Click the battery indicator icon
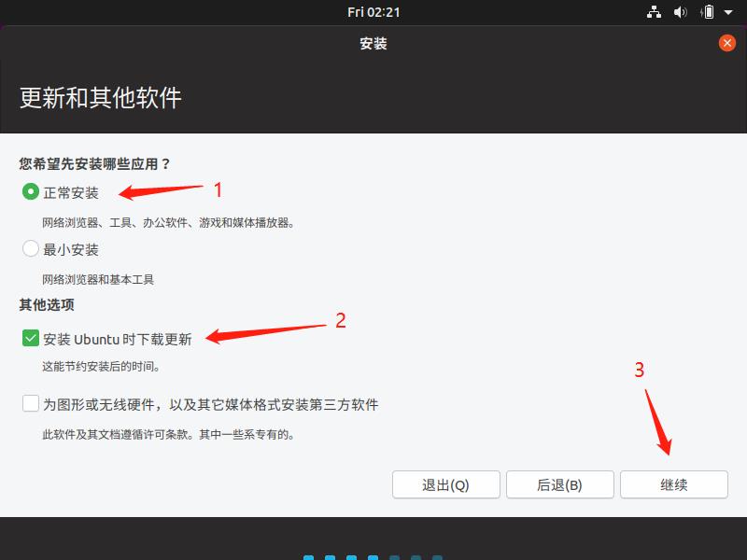The height and width of the screenshot is (560, 747). tap(708, 12)
